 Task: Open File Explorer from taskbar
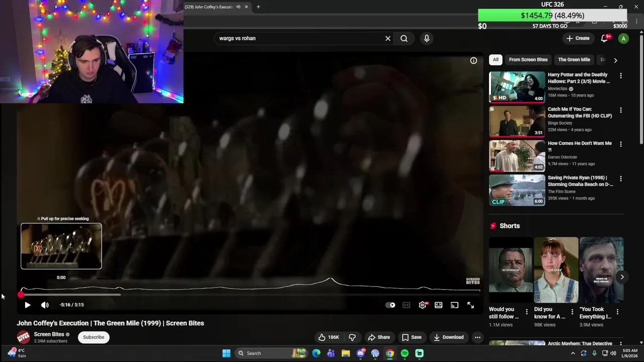coord(346,353)
